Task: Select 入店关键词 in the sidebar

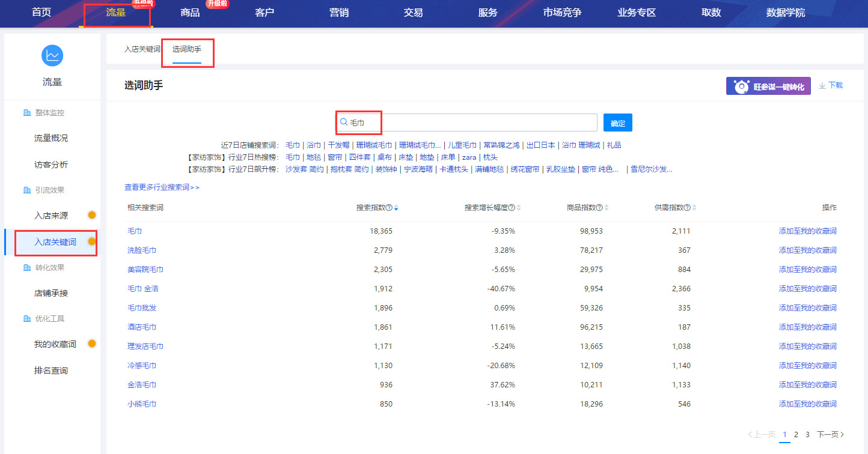Action: click(55, 242)
